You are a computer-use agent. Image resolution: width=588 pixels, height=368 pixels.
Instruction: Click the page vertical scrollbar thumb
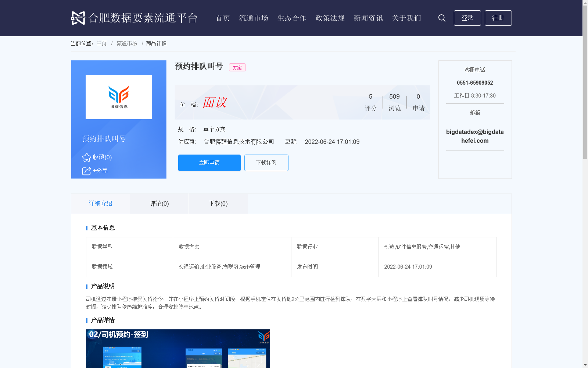(x=585, y=82)
